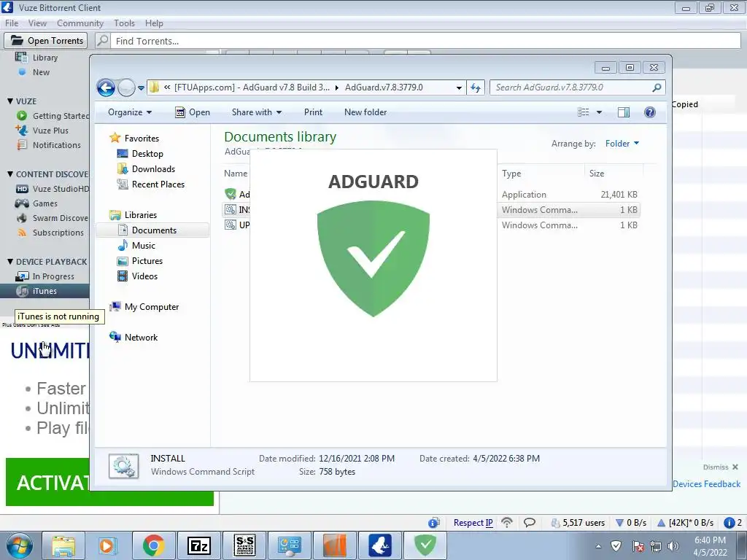The width and height of the screenshot is (747, 560).
Task: Click the Find Torrents search field
Action: tap(425, 41)
